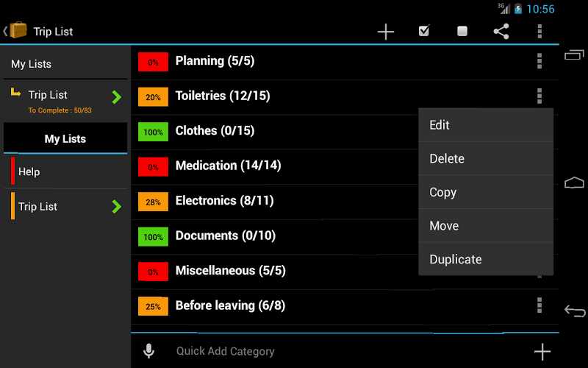Tap the 0% badge for Medication

pyautogui.click(x=153, y=167)
